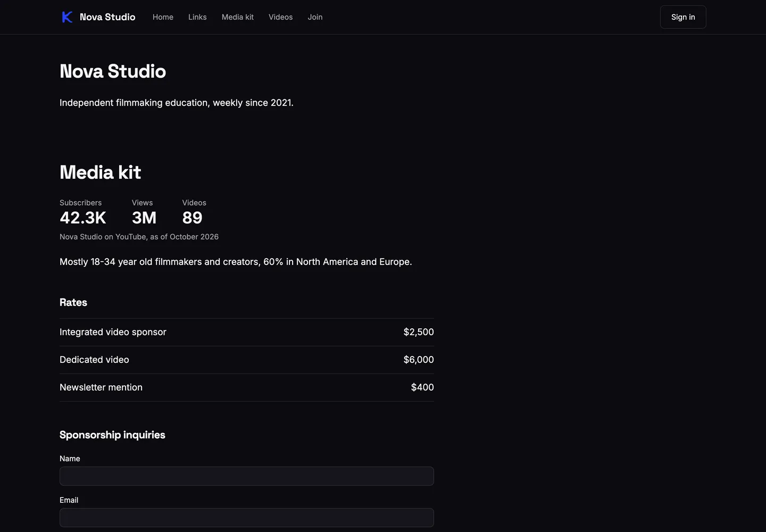The width and height of the screenshot is (766, 532).
Task: Click the Dedicated video row label
Action: coord(94,360)
